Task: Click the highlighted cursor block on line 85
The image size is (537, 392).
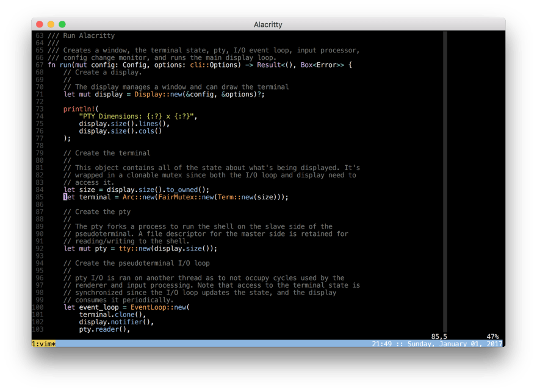Action: [65, 197]
